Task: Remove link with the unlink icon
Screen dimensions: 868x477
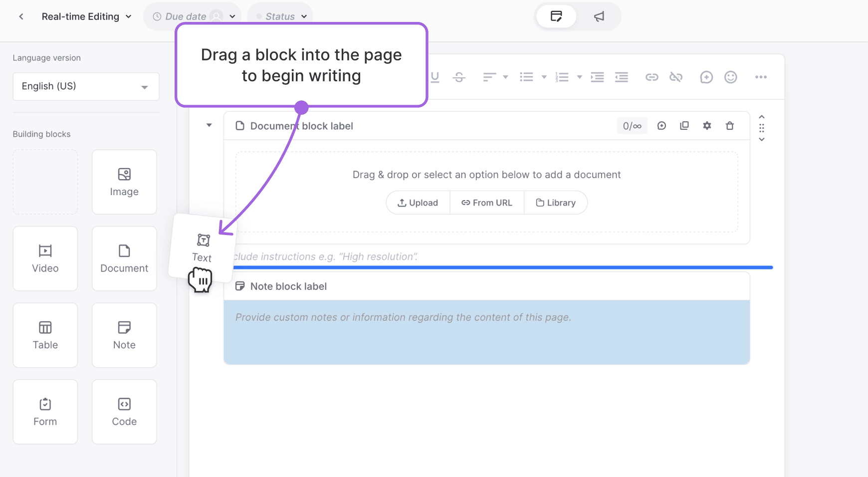Action: (x=676, y=77)
